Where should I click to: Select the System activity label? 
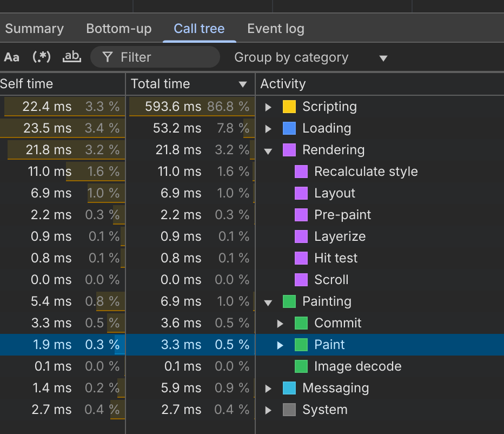[x=325, y=409]
